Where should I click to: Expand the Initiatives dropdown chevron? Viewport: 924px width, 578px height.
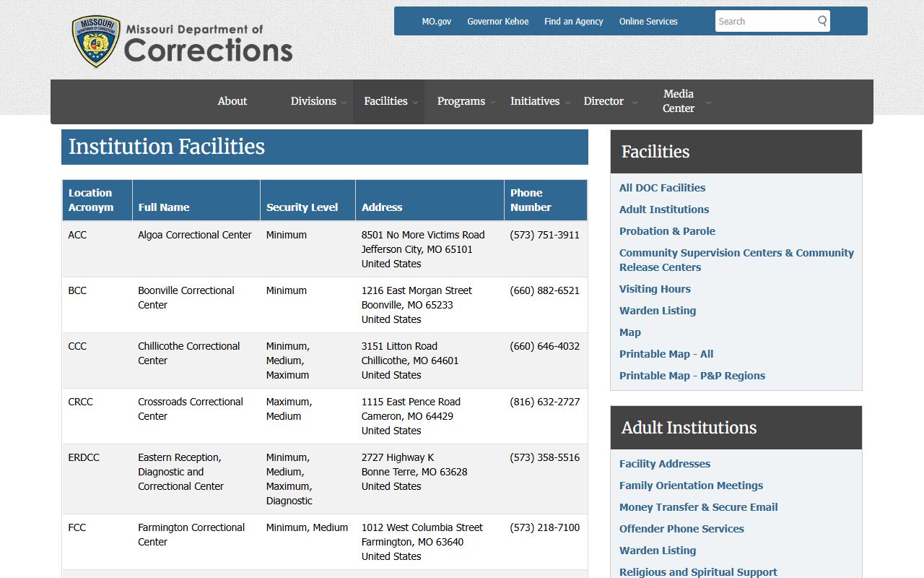click(x=567, y=103)
